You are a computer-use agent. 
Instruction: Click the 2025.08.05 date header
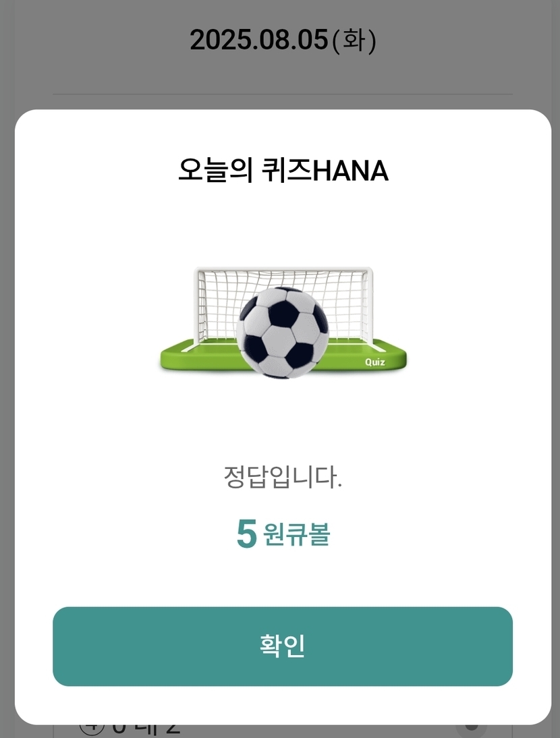click(260, 40)
